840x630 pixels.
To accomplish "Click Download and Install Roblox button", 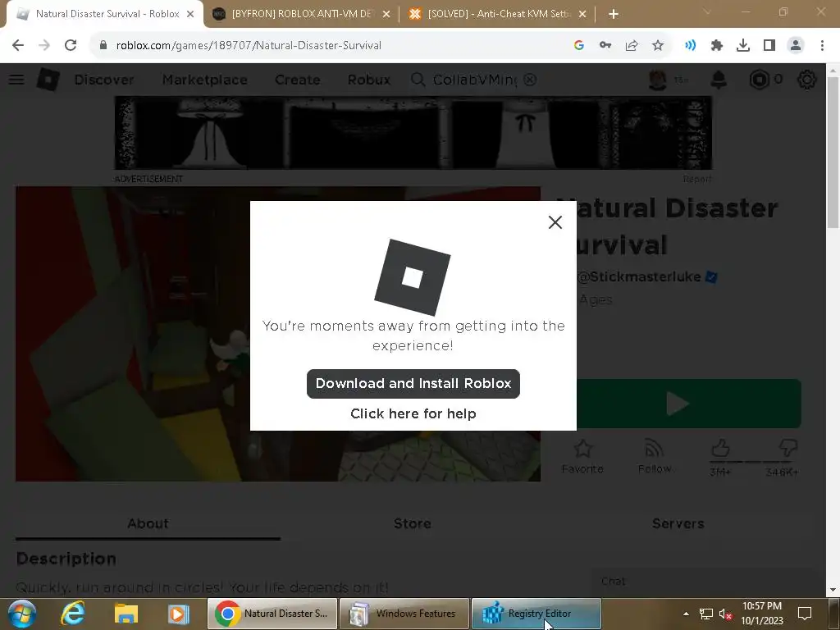I will coord(413,384).
